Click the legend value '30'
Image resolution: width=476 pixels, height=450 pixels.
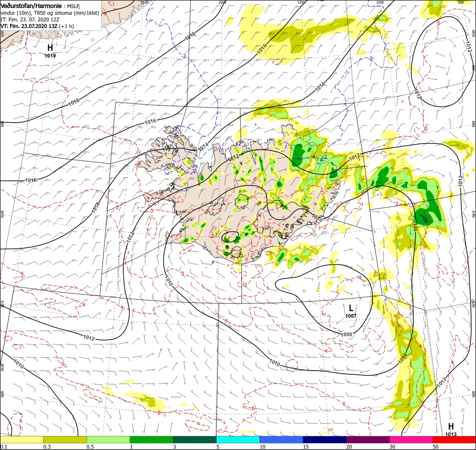[x=393, y=447]
